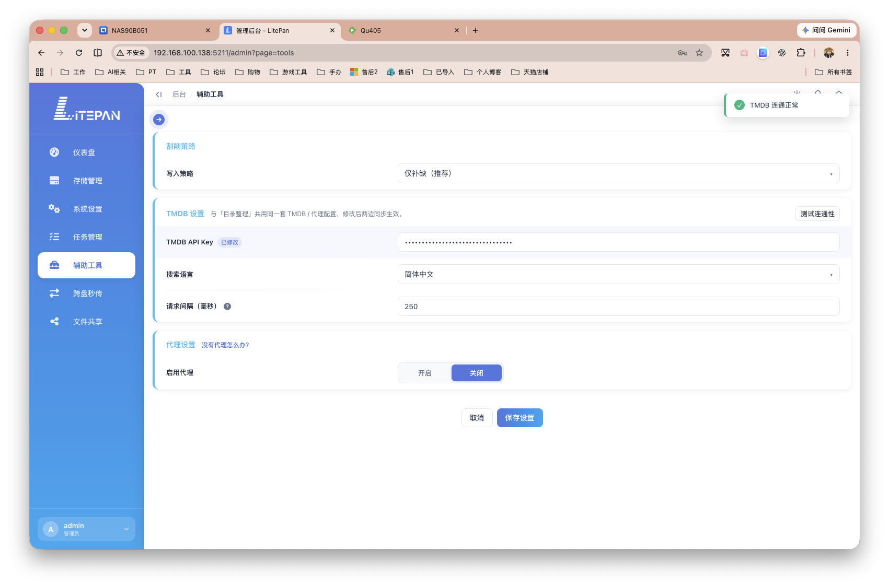
Task: Go to 系统设置 in the sidebar menu
Action: (86, 209)
